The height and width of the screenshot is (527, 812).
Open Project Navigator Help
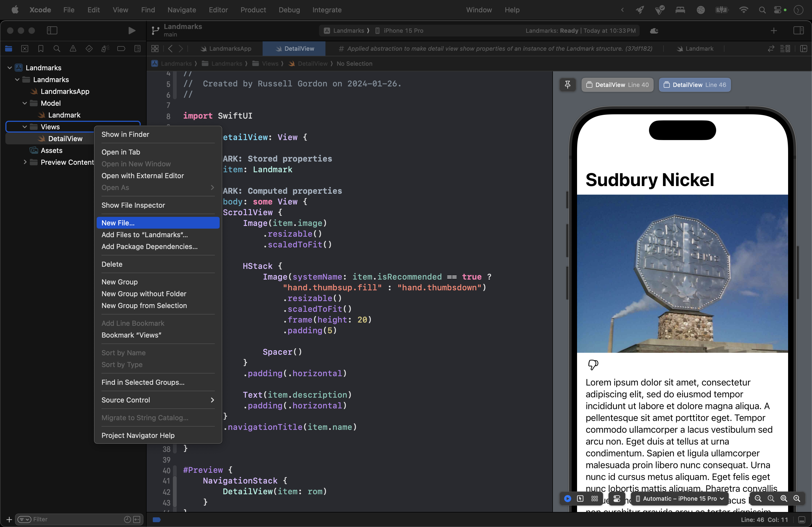click(x=137, y=435)
